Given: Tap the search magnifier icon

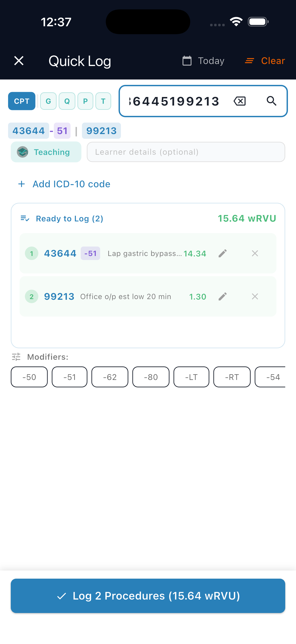Looking at the screenshot, I should tap(271, 101).
